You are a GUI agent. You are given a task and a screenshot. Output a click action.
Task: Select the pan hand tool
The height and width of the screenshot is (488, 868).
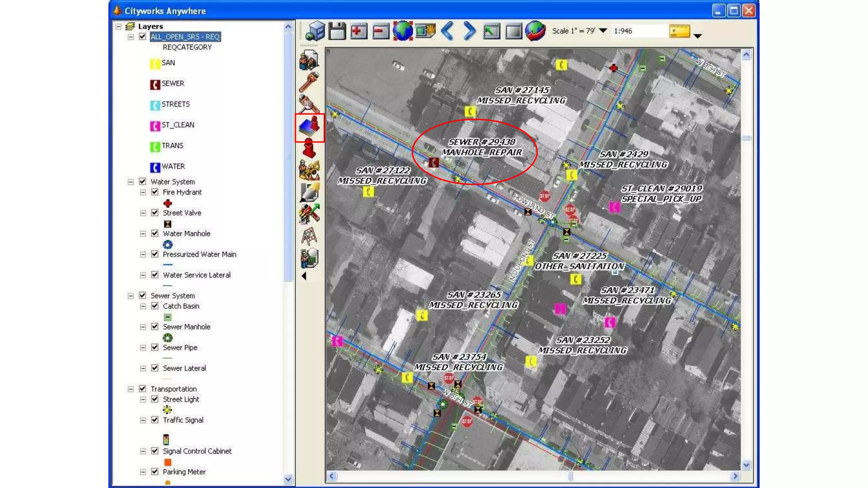[425, 31]
